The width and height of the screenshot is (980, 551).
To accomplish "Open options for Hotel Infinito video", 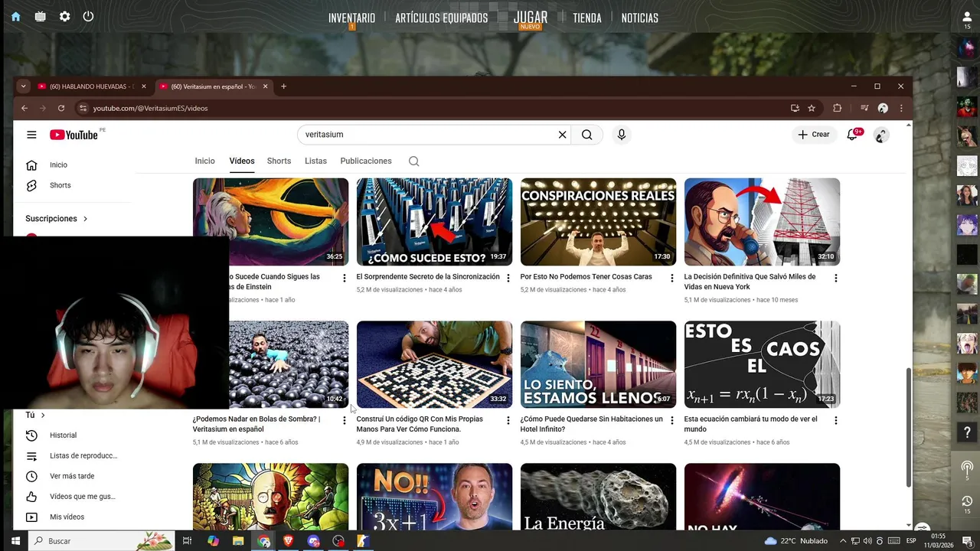I will tap(671, 420).
